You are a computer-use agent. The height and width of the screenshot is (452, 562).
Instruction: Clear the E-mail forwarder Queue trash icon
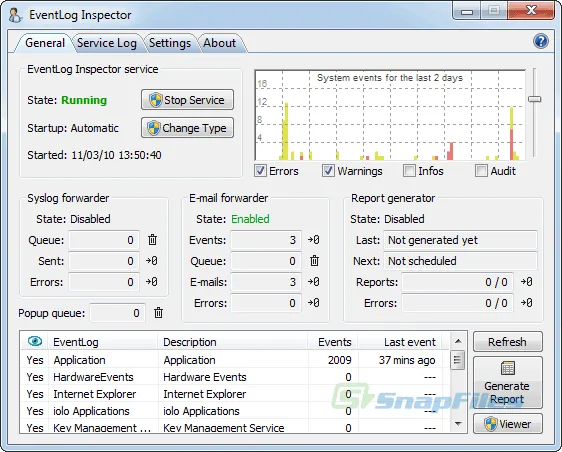[x=314, y=261]
